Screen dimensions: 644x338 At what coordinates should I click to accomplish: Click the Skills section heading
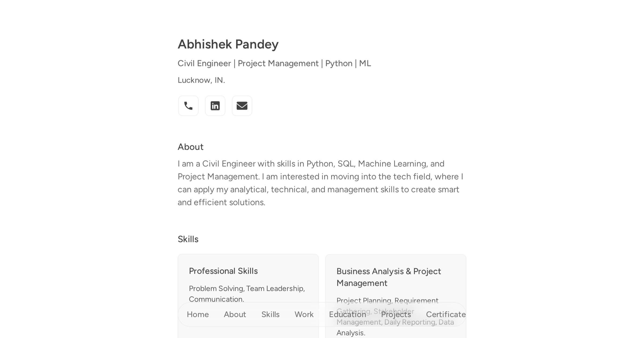coord(188,239)
